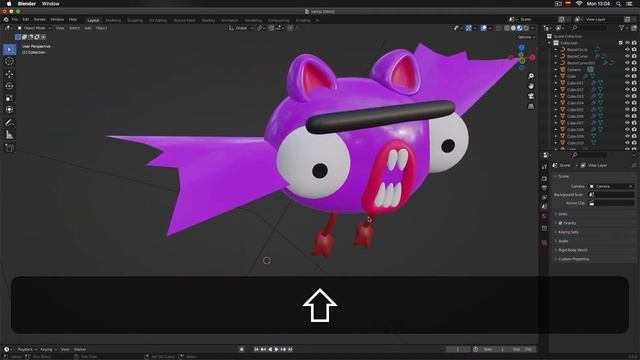640x360 pixels.
Task: Select the Add Cube tool
Action: pyautogui.click(x=9, y=147)
